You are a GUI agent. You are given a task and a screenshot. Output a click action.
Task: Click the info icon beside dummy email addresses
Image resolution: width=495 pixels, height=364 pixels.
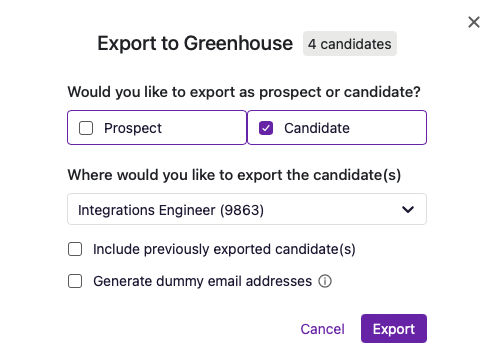(x=325, y=281)
